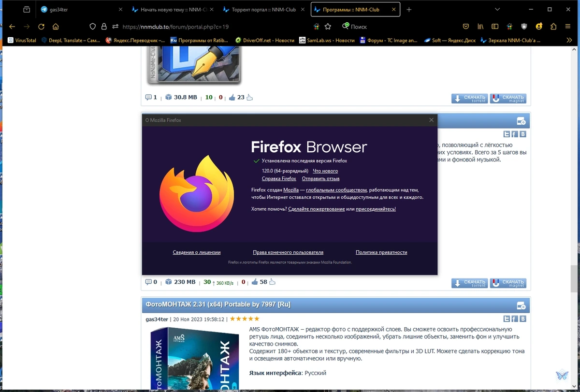Open Политика приватности link
580x392 pixels.
381,252
